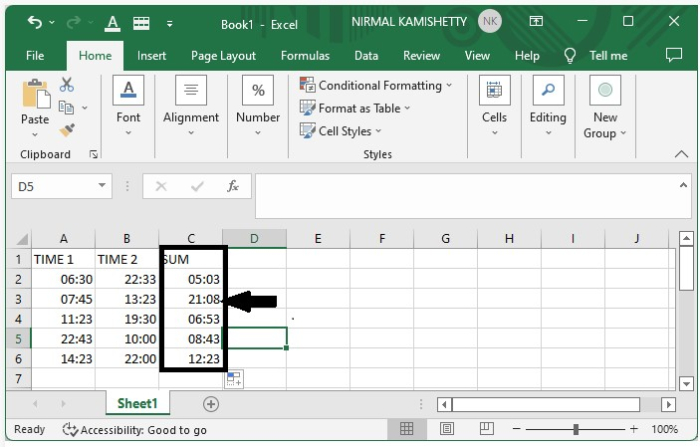Click cell with value 14:23

tap(63, 359)
